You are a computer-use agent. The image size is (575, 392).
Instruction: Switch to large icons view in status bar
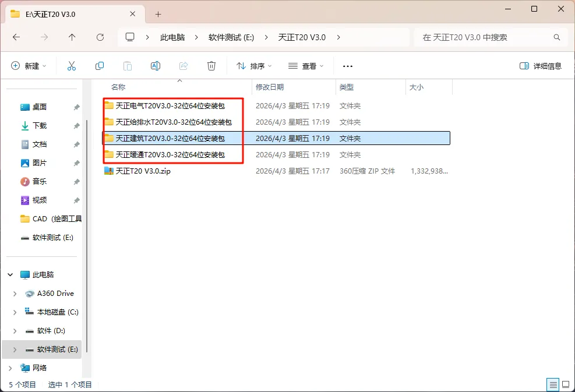566,384
